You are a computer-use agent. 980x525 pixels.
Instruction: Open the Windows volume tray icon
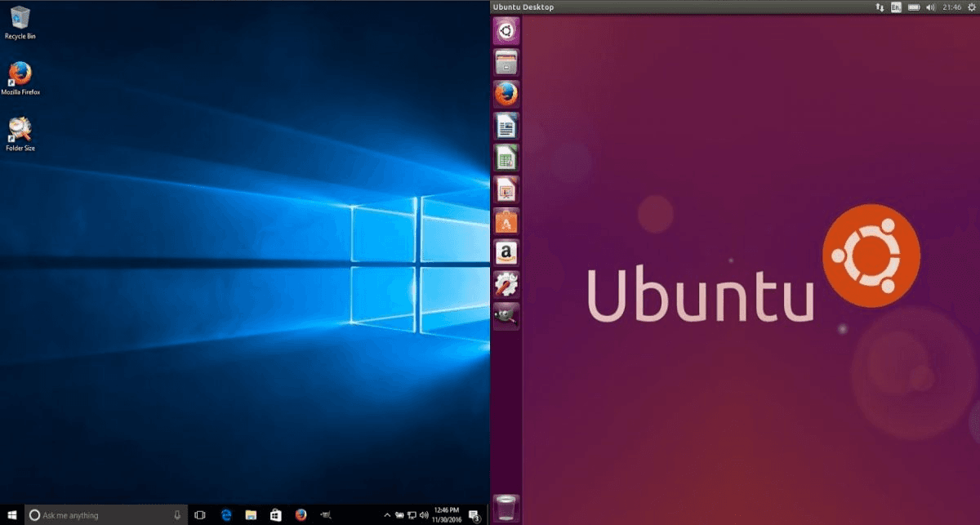pos(424,515)
